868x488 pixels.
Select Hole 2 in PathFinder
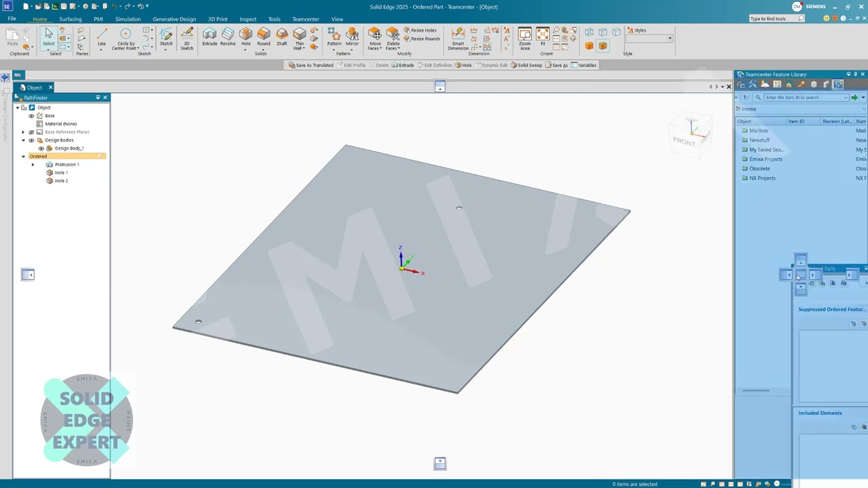click(x=61, y=181)
